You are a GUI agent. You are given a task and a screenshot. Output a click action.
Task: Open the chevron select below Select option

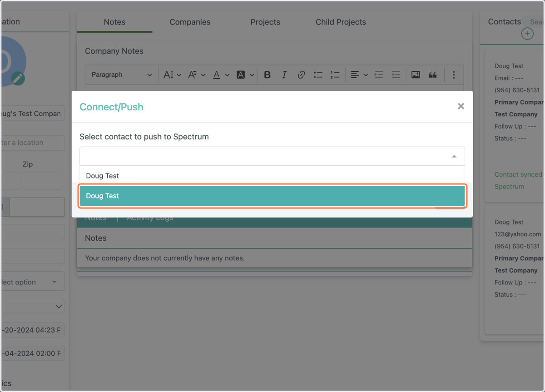pyautogui.click(x=32, y=307)
